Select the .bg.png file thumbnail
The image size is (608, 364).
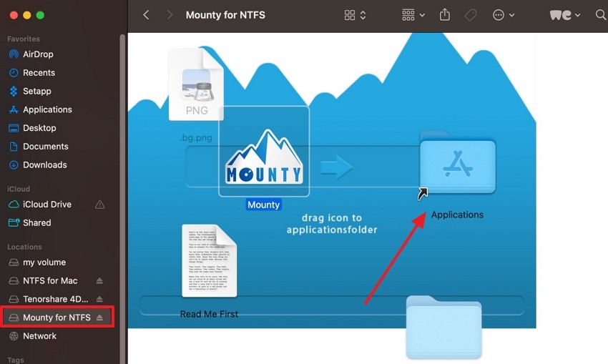pos(196,84)
